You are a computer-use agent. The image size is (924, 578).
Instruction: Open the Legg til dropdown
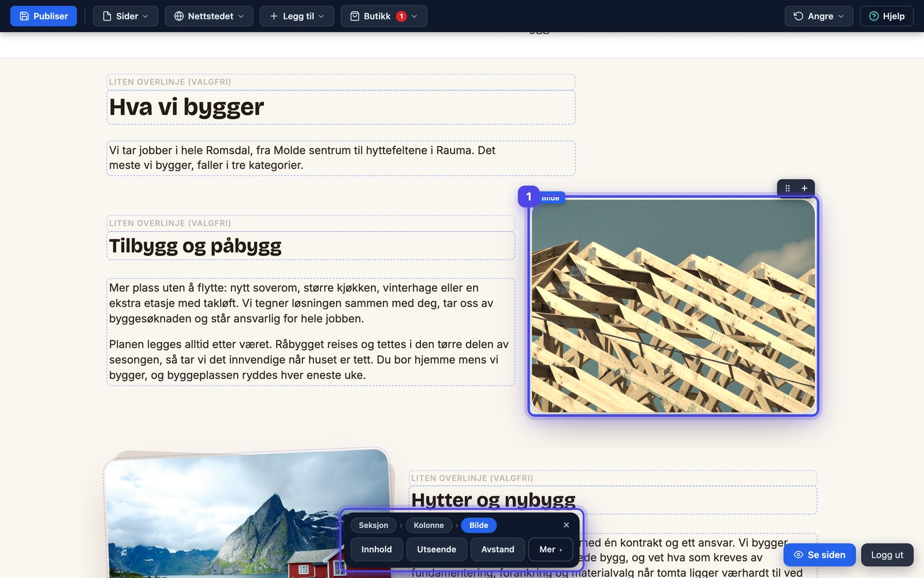[297, 16]
